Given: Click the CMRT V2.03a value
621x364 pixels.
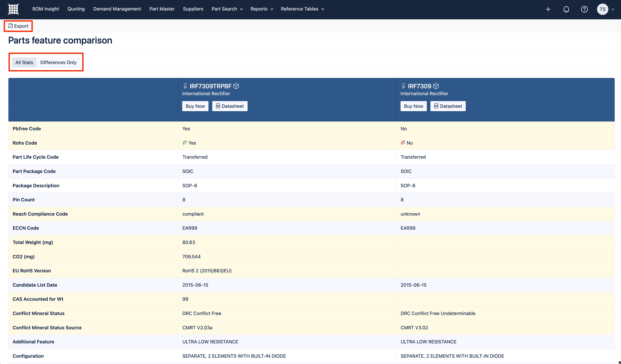Looking at the screenshot, I should click(197, 328).
